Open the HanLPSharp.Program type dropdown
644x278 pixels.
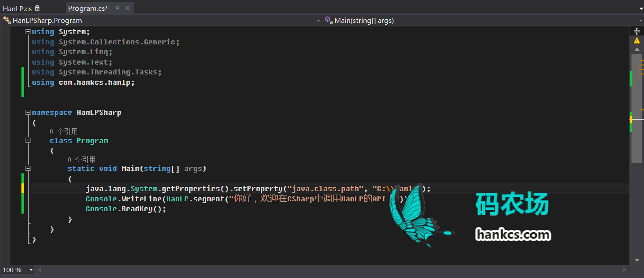coord(318,21)
